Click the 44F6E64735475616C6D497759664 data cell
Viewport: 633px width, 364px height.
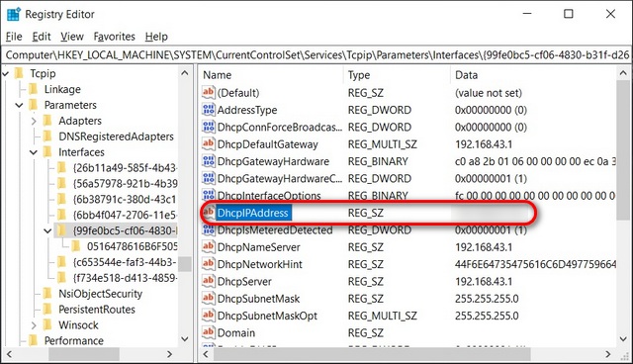[535, 264]
